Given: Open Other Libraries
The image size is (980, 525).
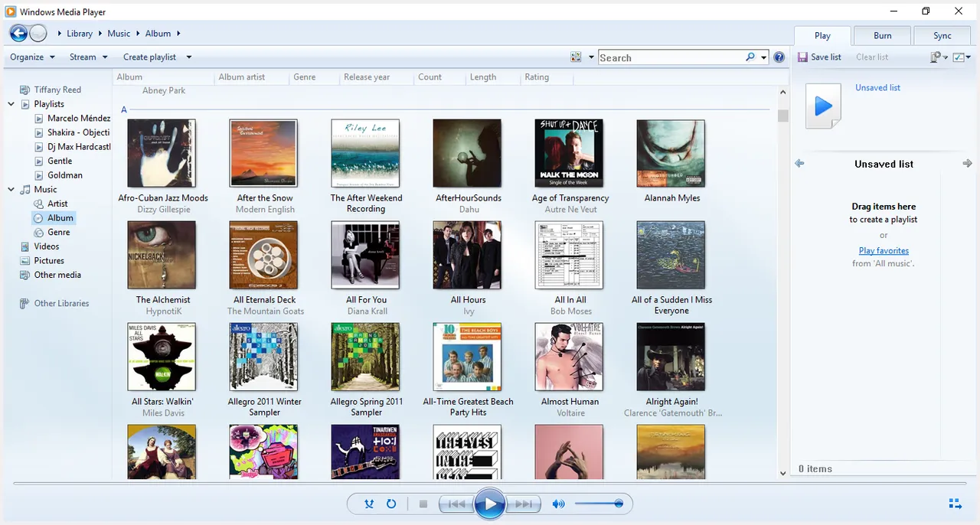Looking at the screenshot, I should 54,303.
